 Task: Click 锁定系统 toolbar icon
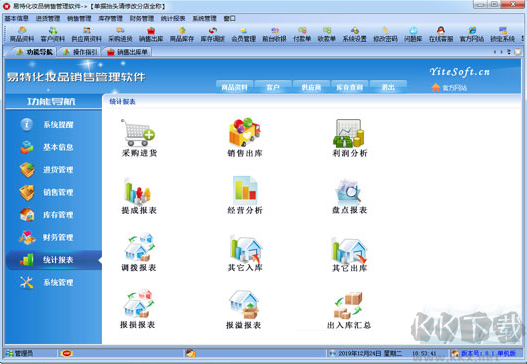point(502,34)
